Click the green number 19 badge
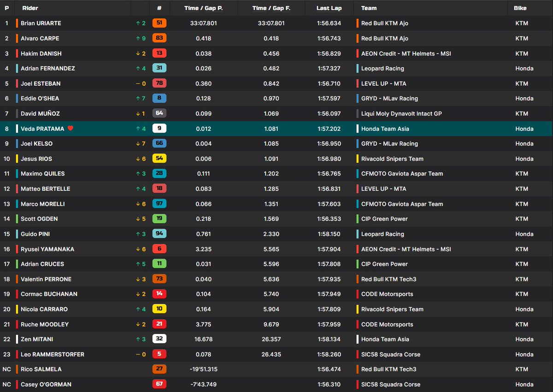Viewport: 553px width, 392px height. tap(159, 219)
